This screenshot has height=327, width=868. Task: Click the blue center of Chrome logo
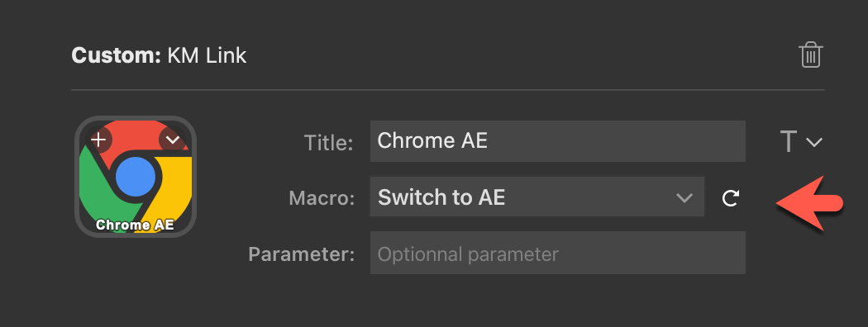[136, 177]
